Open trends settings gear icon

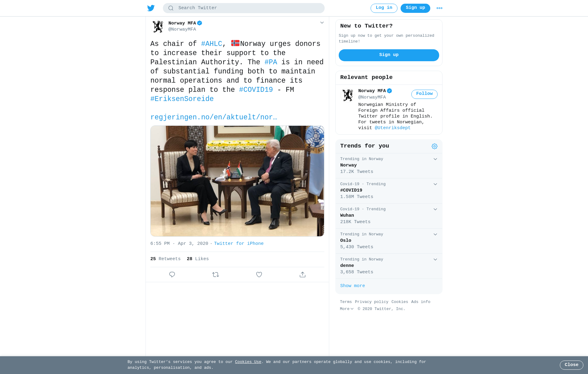(435, 146)
